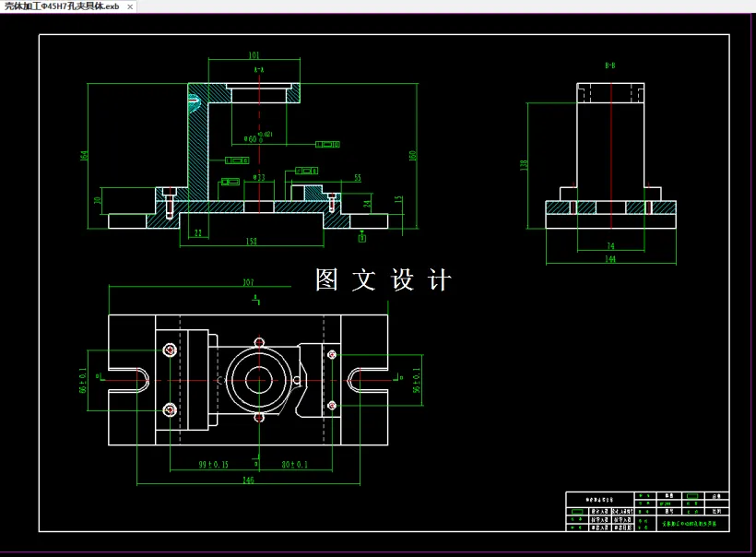
Task: Select the 164 vertical height dimension
Action: click(x=84, y=155)
